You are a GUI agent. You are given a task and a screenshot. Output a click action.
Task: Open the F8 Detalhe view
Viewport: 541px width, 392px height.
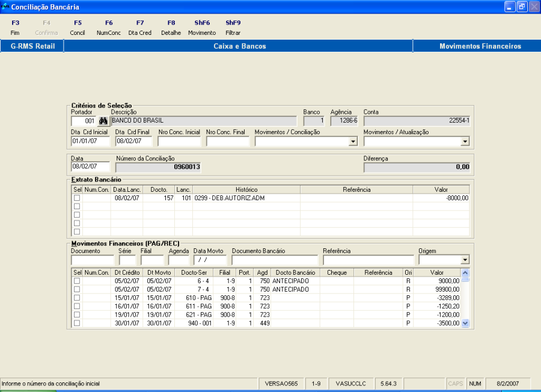pyautogui.click(x=171, y=26)
